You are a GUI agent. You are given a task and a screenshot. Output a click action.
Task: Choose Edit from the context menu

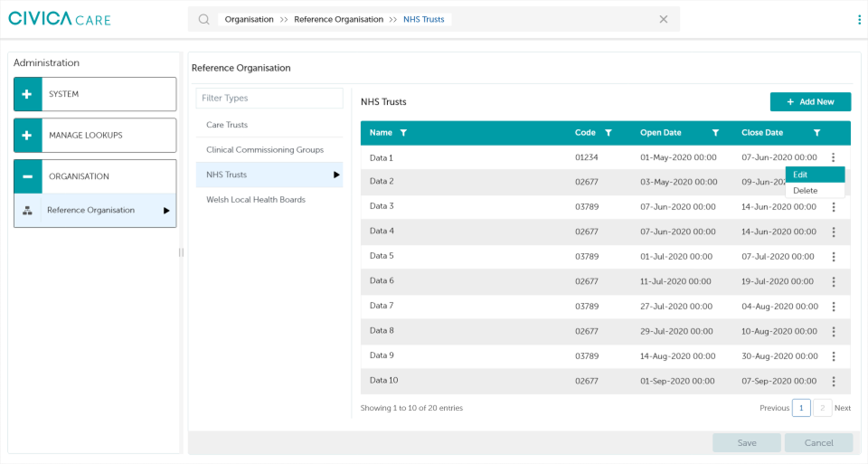click(x=815, y=175)
